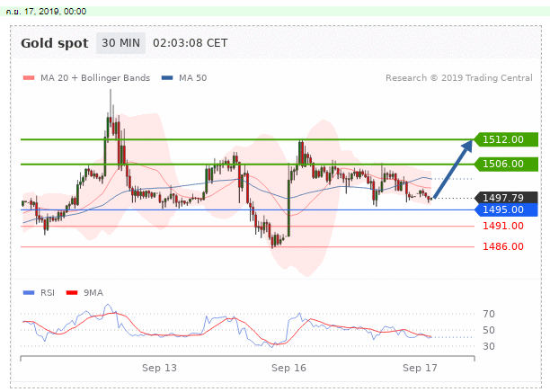Image resolution: width=550 pixels, height=392 pixels.
Task: Click the 9MA red legend swatch
Action: [72, 293]
